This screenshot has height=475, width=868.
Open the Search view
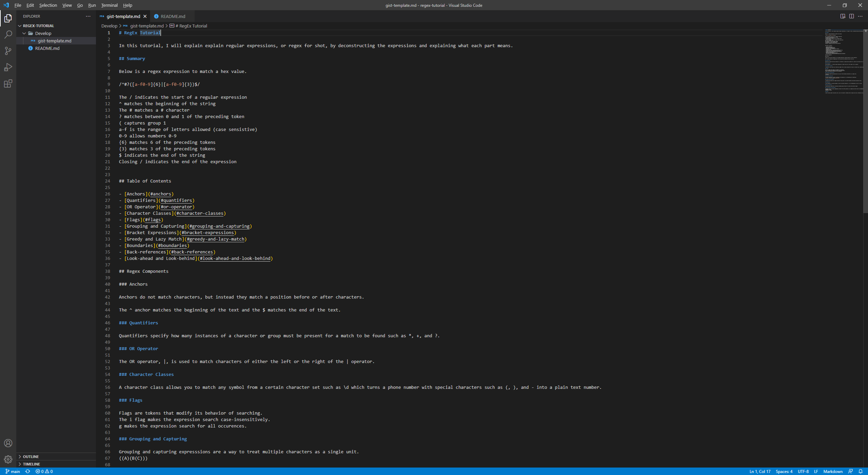pyautogui.click(x=8, y=34)
